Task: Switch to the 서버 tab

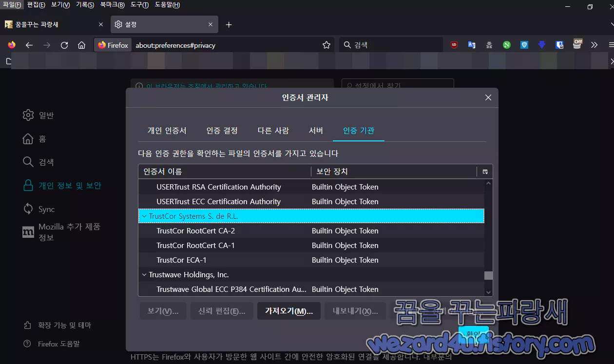Action: coord(316,130)
